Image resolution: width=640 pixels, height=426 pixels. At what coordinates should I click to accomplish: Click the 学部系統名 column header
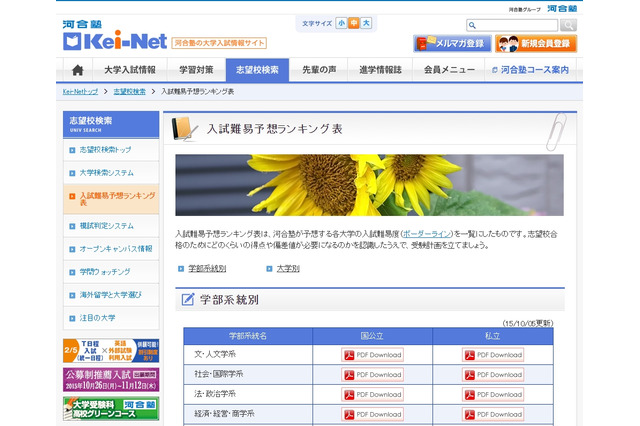point(248,336)
